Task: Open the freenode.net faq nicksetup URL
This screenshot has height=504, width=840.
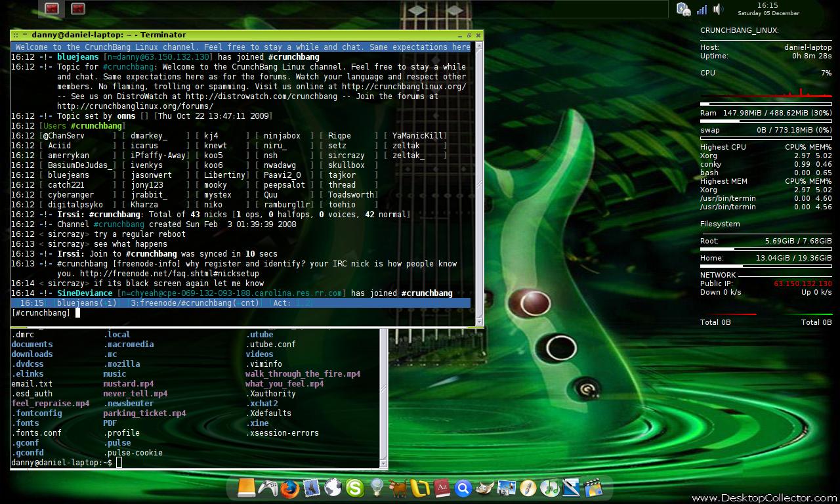Action: point(169,274)
